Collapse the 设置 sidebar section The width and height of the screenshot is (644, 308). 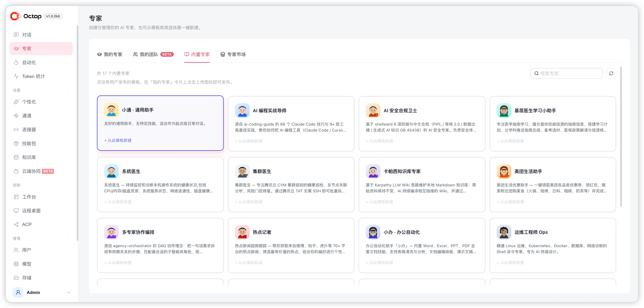(67, 90)
